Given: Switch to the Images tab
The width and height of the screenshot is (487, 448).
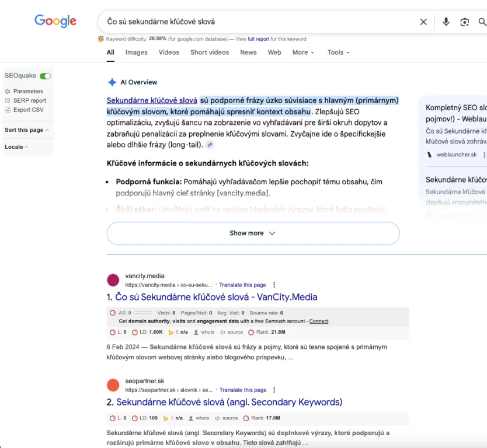Looking at the screenshot, I should coord(136,52).
